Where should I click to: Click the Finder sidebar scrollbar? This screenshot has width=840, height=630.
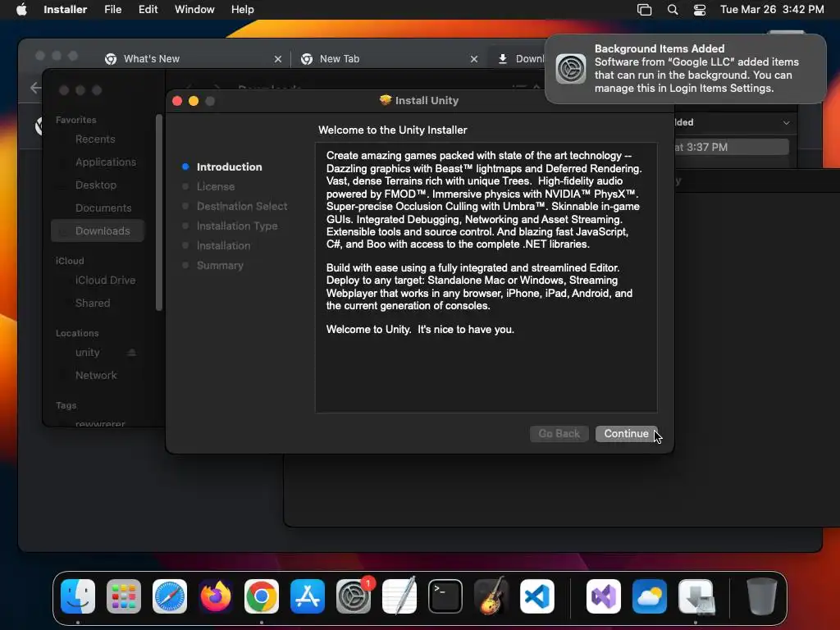pyautogui.click(x=158, y=212)
